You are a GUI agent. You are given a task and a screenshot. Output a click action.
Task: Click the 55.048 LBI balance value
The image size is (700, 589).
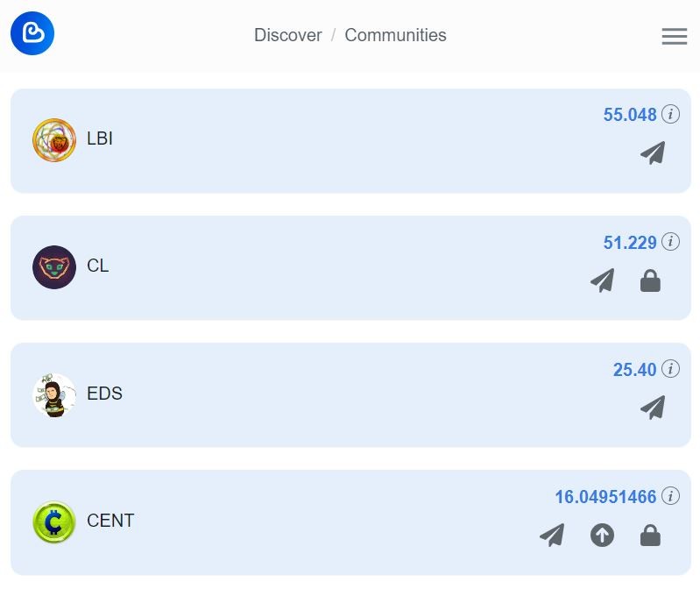pos(630,115)
